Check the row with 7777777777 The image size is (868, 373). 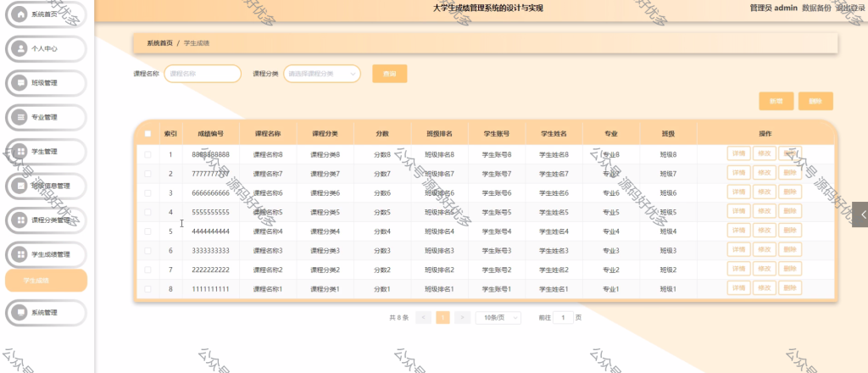pyautogui.click(x=147, y=174)
